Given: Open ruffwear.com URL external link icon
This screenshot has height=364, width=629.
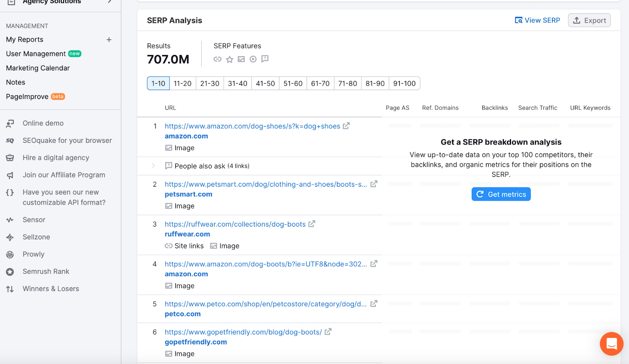Looking at the screenshot, I should click(312, 224).
